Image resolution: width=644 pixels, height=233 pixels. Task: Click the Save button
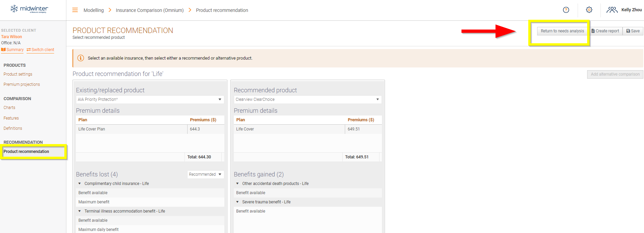pyautogui.click(x=633, y=31)
